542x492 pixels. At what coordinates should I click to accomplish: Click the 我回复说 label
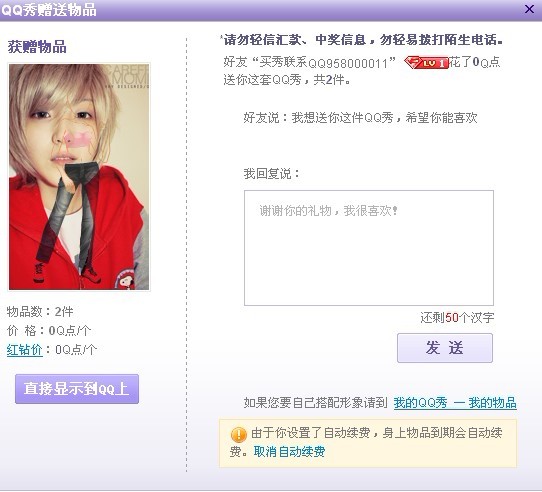pos(271,173)
